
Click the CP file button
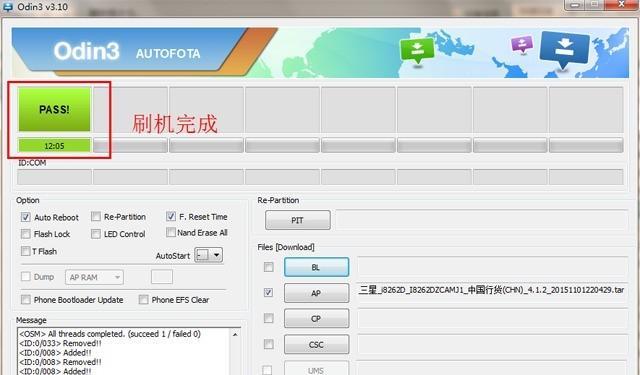point(316,319)
